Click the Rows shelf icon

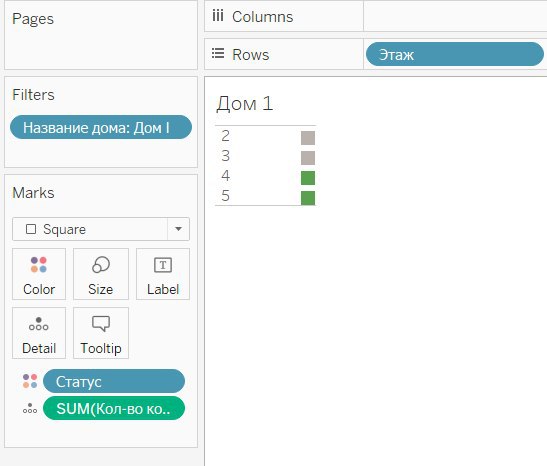tap(218, 54)
